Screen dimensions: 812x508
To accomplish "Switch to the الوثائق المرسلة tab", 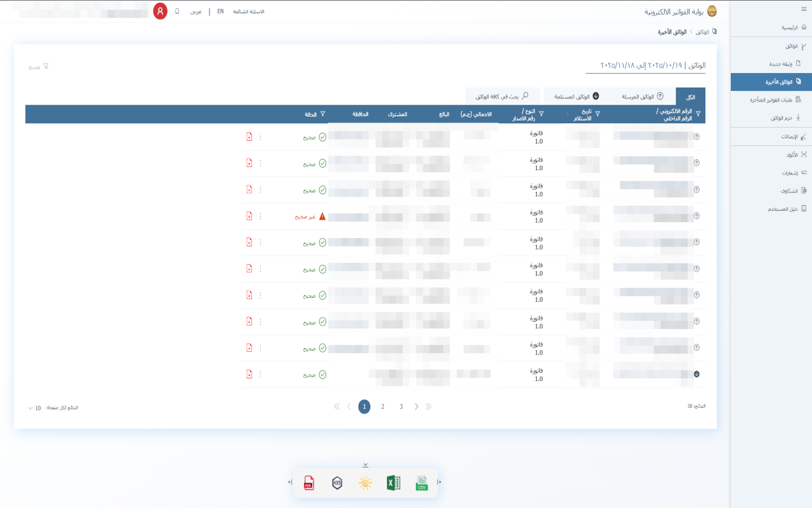I will [643, 97].
